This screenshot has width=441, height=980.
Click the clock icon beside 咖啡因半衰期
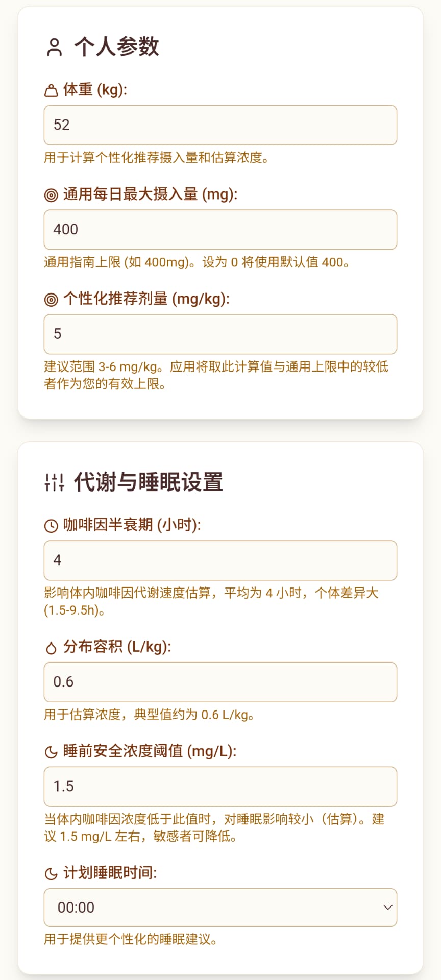(51, 526)
